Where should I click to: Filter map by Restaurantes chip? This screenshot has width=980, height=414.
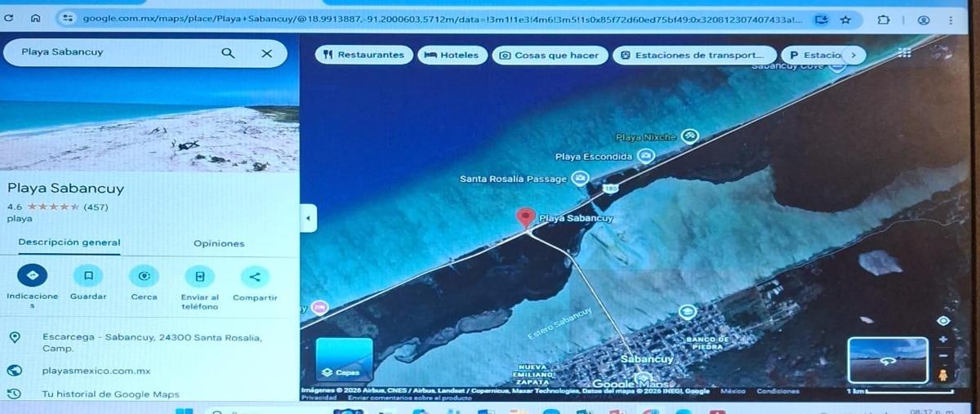tap(364, 55)
